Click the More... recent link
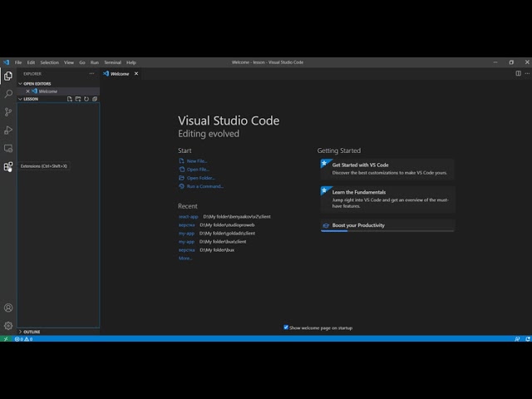The image size is (532, 399). click(x=185, y=259)
